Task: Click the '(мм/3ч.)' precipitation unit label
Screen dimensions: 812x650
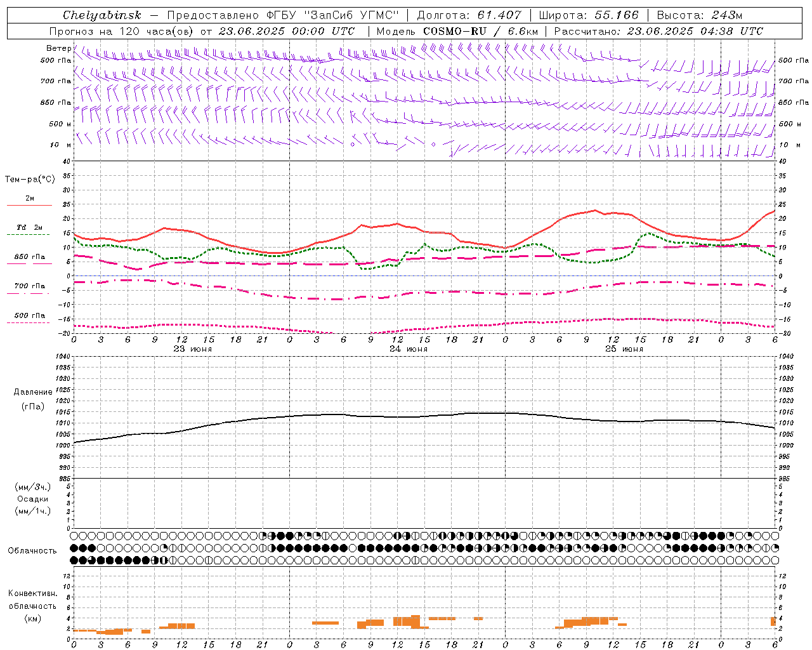Action: point(33,487)
